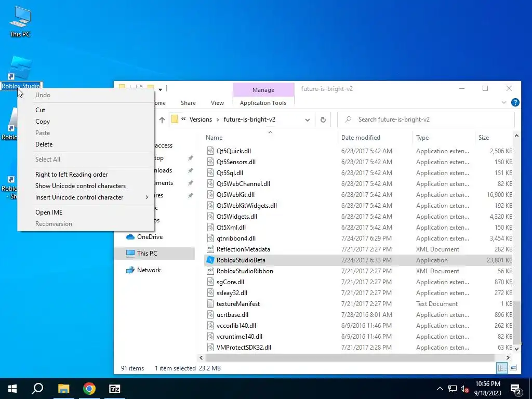The image size is (532, 399).
Task: Open the network status tray icon
Action: (x=453, y=389)
